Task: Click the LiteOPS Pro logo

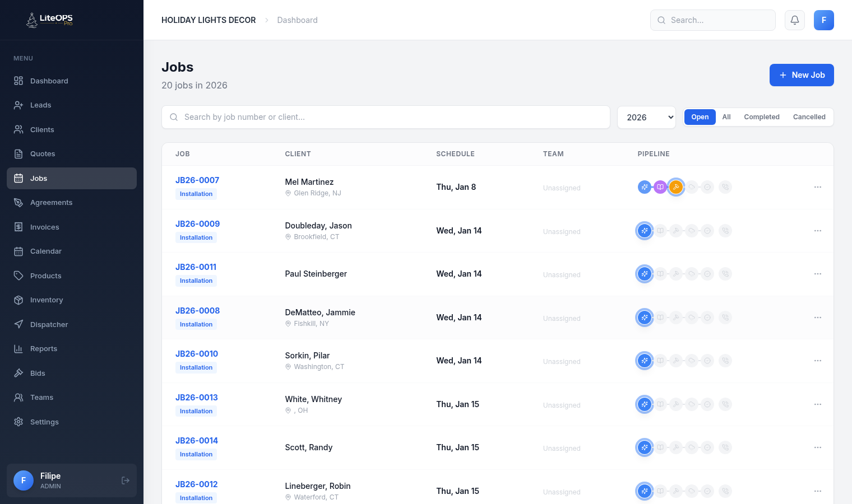Action: [50, 20]
